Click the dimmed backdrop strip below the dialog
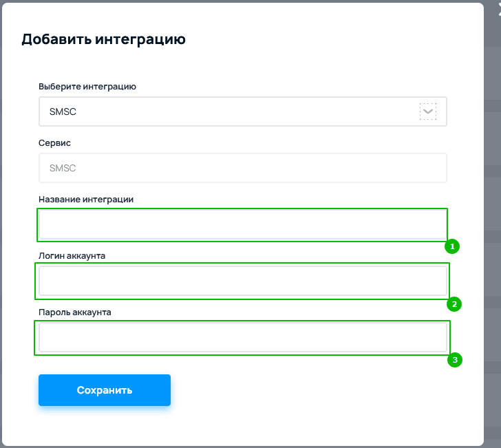Screen dimensions: 501x448 coord(248,446)
